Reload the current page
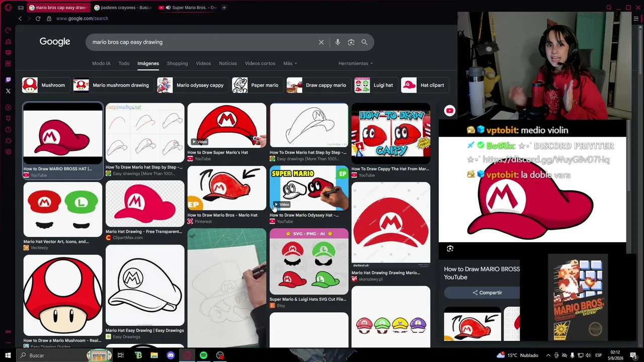 [38, 19]
